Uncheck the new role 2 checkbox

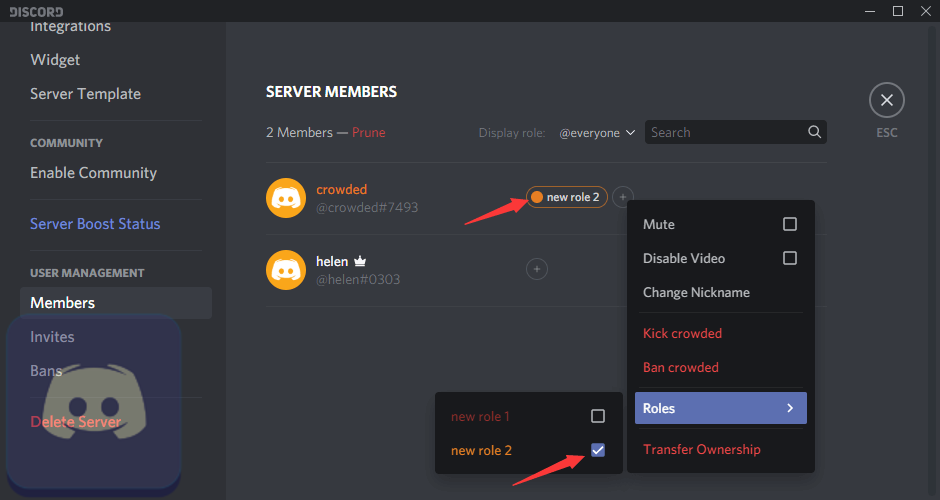598,450
